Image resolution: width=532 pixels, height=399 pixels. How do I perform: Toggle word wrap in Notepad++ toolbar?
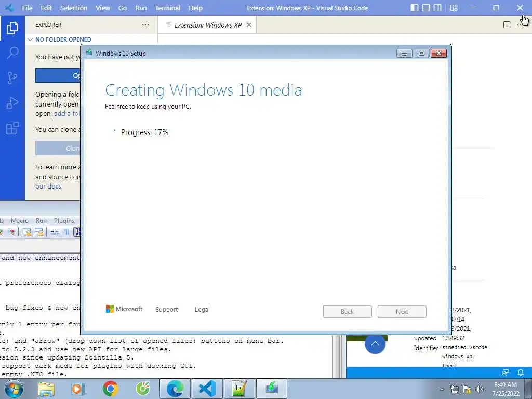point(55,232)
